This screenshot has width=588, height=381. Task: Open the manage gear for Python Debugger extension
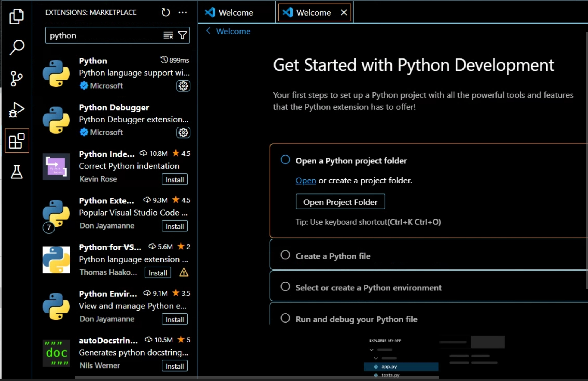click(x=183, y=133)
